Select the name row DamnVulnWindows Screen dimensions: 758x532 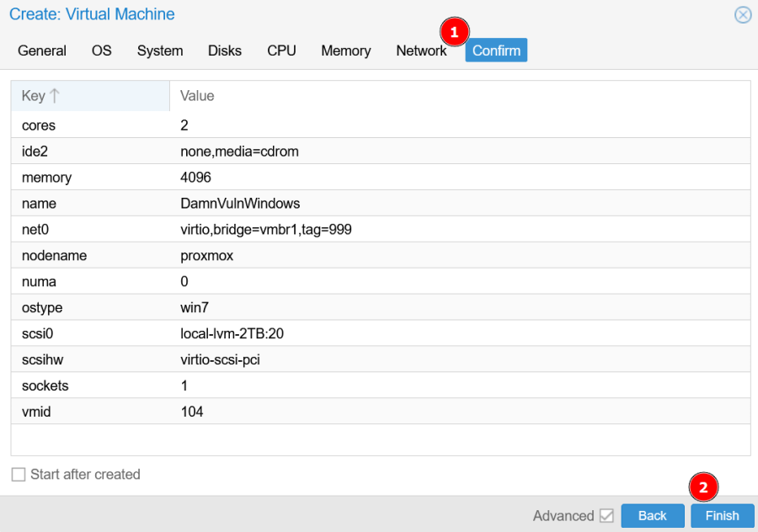[379, 203]
